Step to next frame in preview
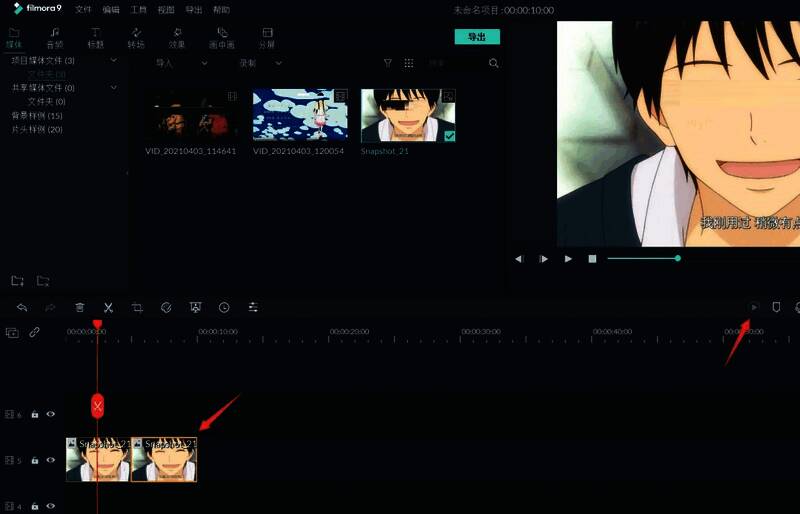This screenshot has width=800, height=514. coord(543,259)
